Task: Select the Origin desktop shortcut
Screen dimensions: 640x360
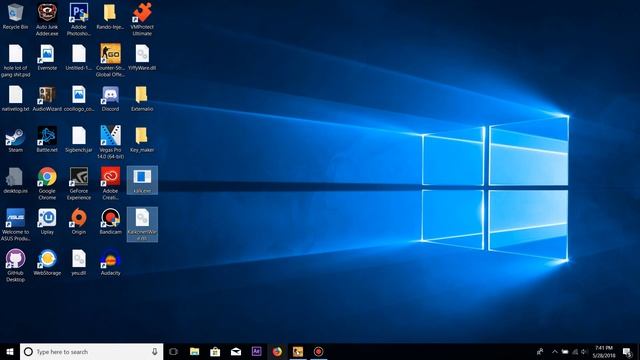Action: (78, 222)
